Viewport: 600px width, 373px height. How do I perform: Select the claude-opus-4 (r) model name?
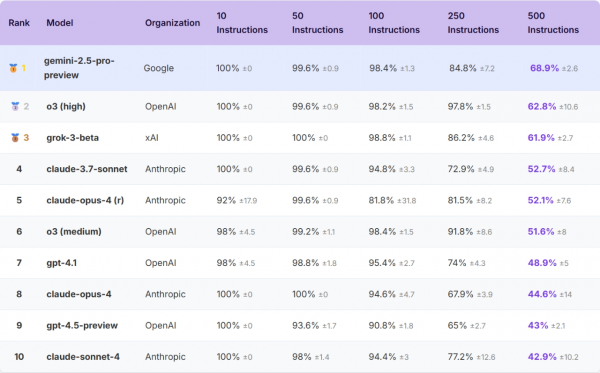[85, 200]
